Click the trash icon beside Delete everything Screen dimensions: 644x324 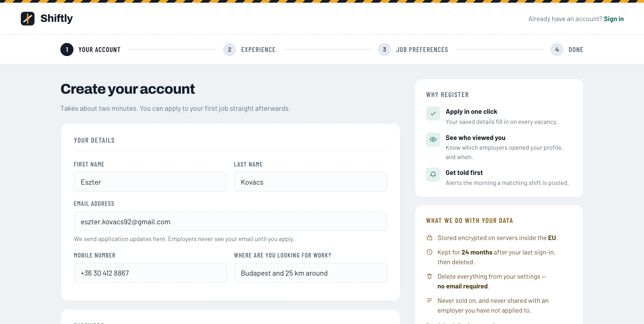pos(429,276)
